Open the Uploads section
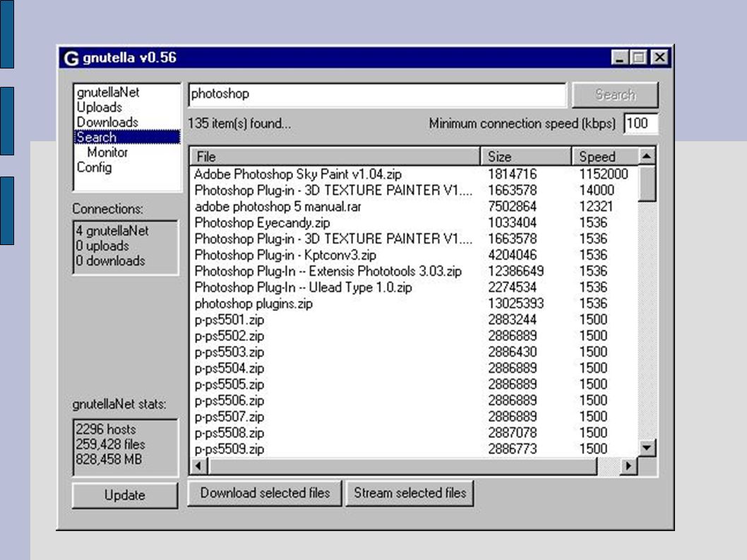The width and height of the screenshot is (747, 560). point(100,107)
